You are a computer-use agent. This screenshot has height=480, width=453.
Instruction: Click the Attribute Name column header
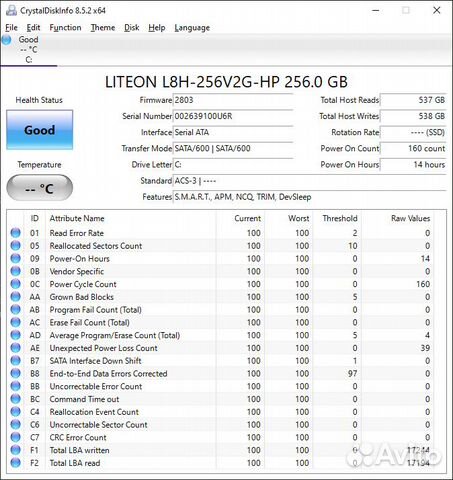(x=77, y=218)
